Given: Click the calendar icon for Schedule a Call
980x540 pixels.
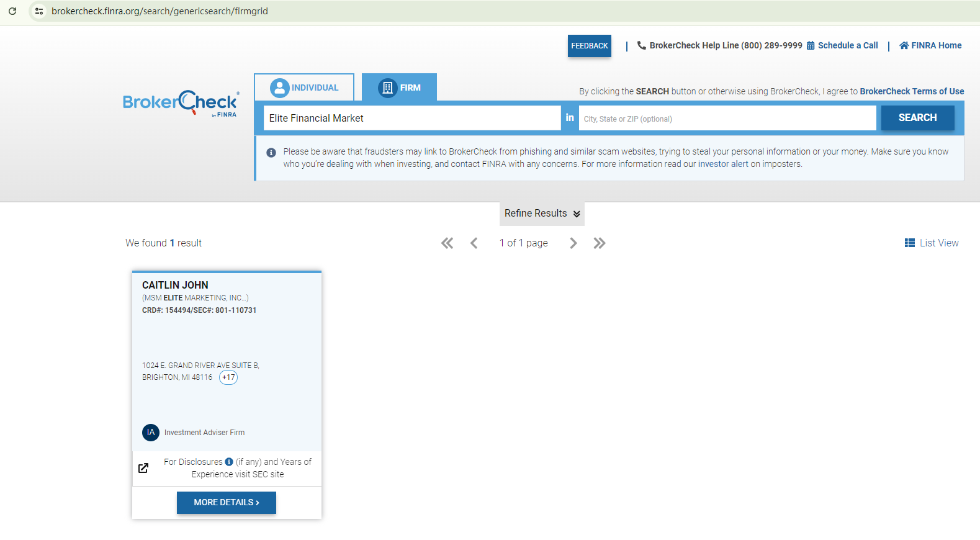Looking at the screenshot, I should 811,45.
